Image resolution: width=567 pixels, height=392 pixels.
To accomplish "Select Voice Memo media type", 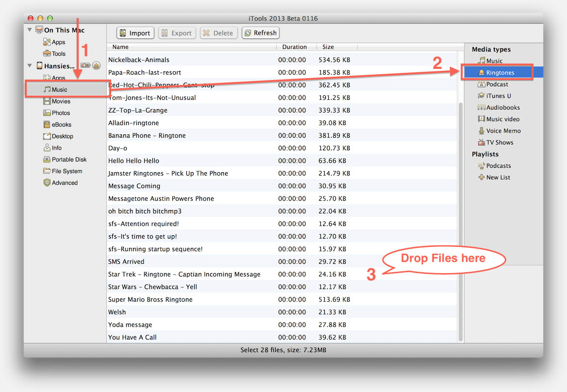I will 500,131.
